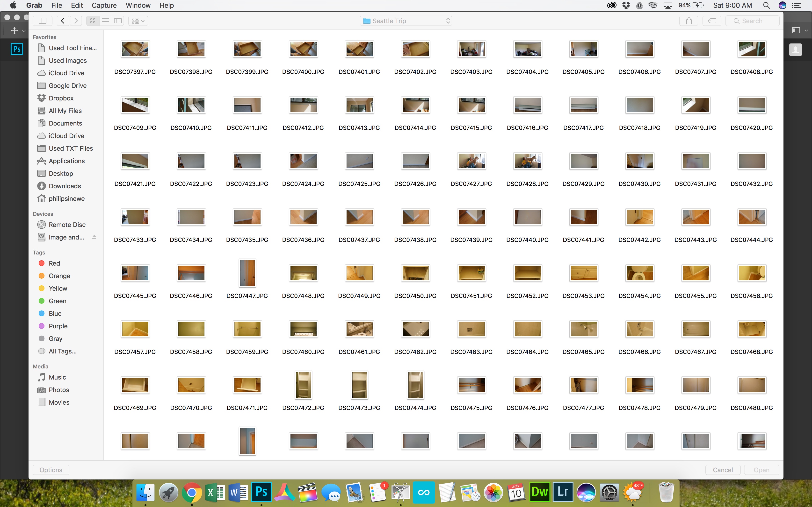812x507 pixels.
Task: Expand the item arrangement dropdown
Action: point(138,21)
